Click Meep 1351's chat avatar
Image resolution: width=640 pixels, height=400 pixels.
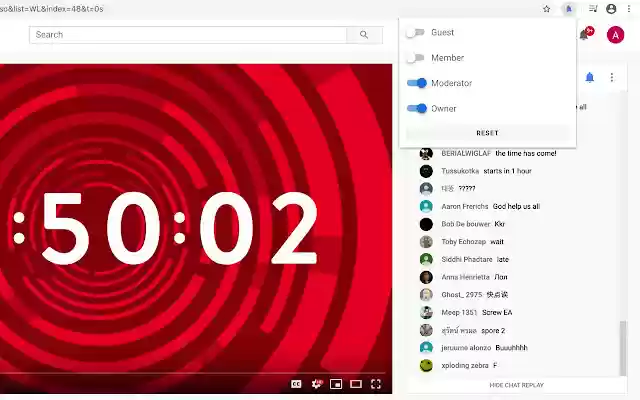(426, 312)
